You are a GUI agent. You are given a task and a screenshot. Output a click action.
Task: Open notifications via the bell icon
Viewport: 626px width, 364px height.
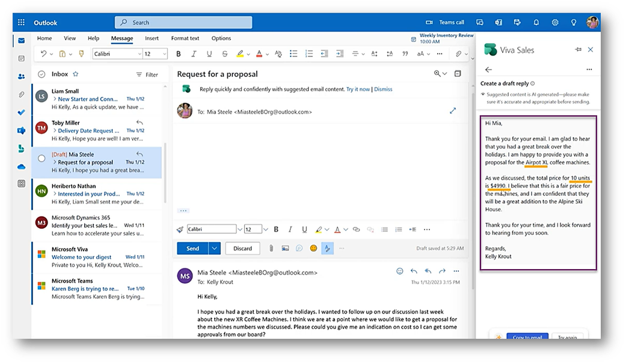(x=536, y=22)
